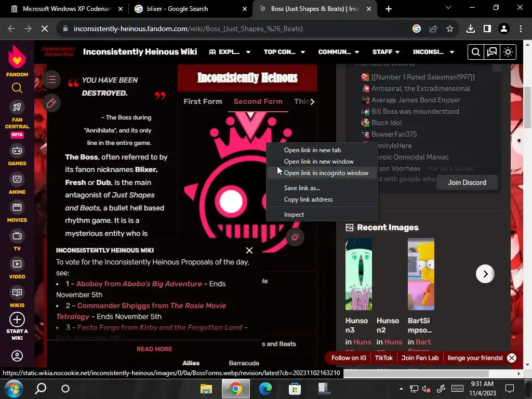
Task: Switch to Second Form tab
Action: coord(258,101)
